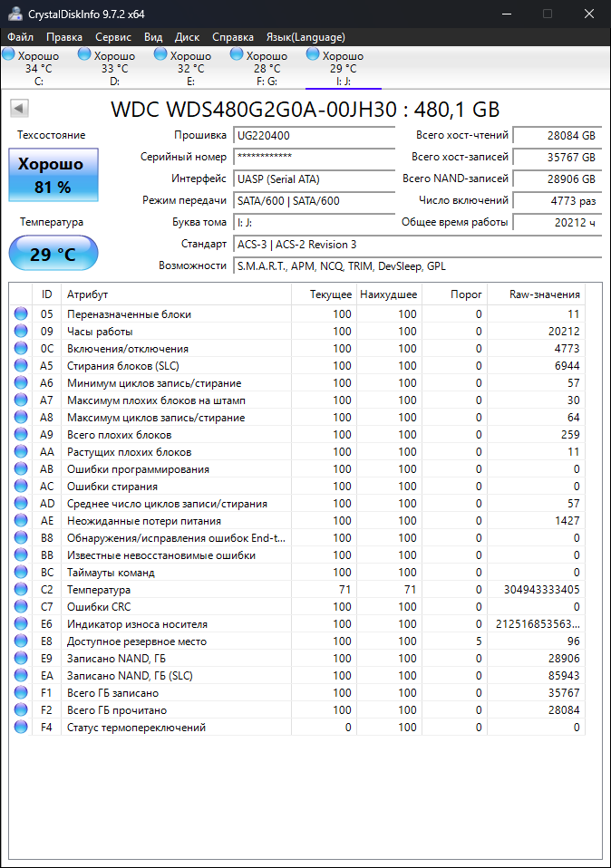Click status icon for E6 Индикатор износа носителя
Viewport: 611px width, 868px height.
[x=21, y=623]
